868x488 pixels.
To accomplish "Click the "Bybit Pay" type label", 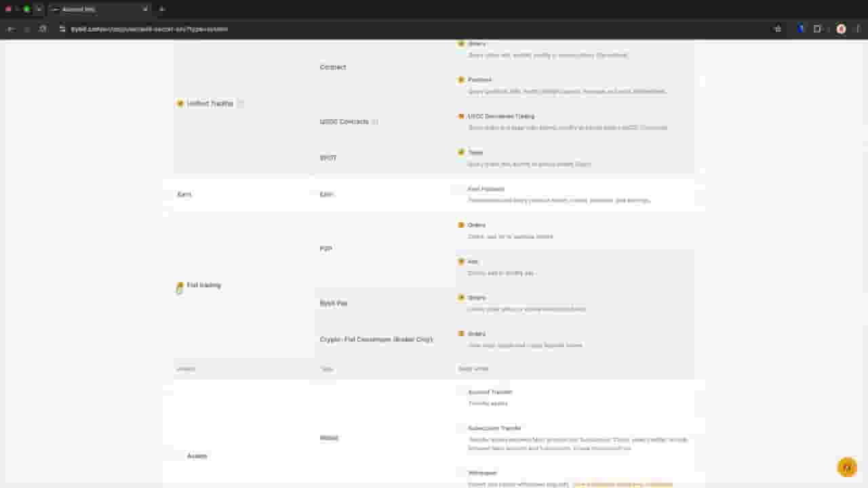I will click(x=334, y=304).
